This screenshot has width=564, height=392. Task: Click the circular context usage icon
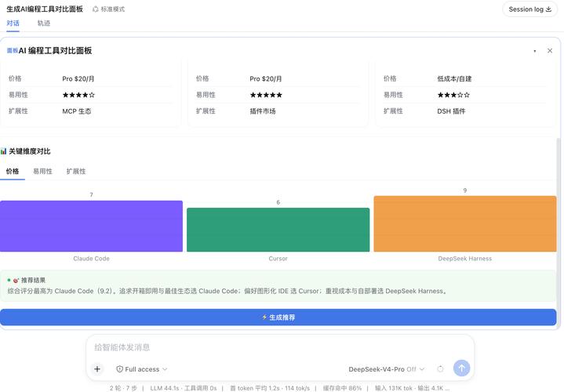440,369
